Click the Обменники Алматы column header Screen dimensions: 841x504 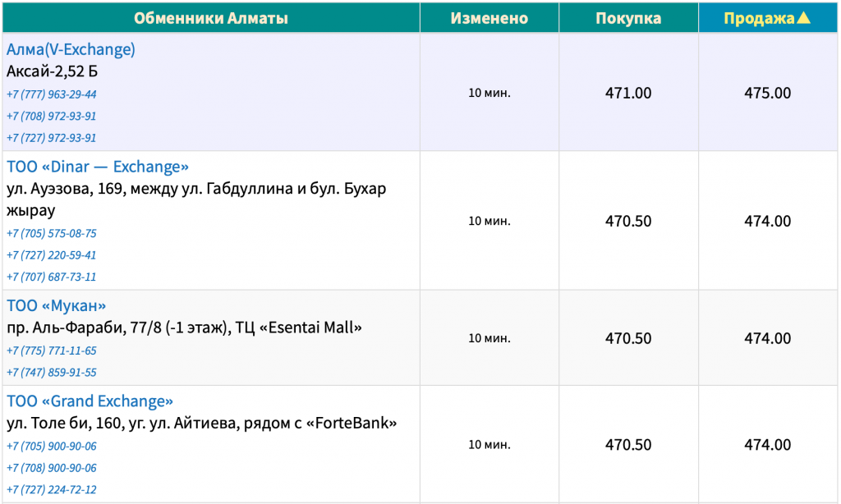(x=211, y=18)
